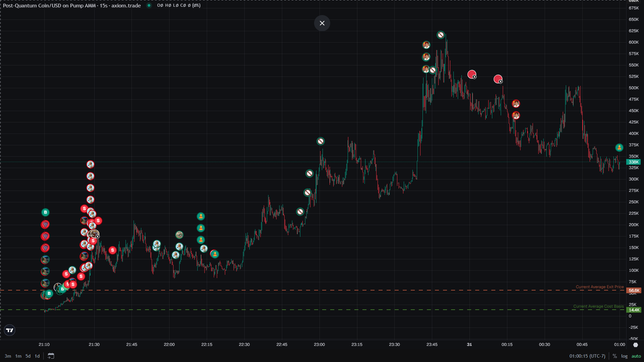Select the 1m time range
Image resolution: width=644 pixels, height=362 pixels.
[18, 356]
